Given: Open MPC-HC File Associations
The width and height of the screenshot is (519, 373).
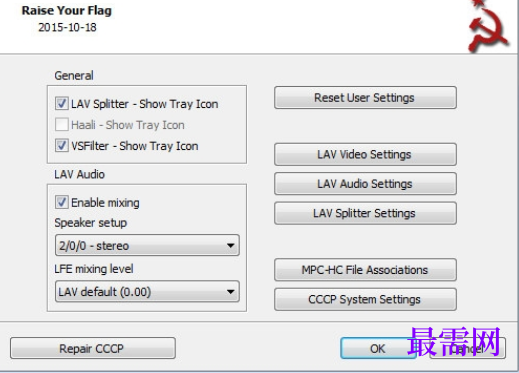Looking at the screenshot, I should click(x=365, y=270).
